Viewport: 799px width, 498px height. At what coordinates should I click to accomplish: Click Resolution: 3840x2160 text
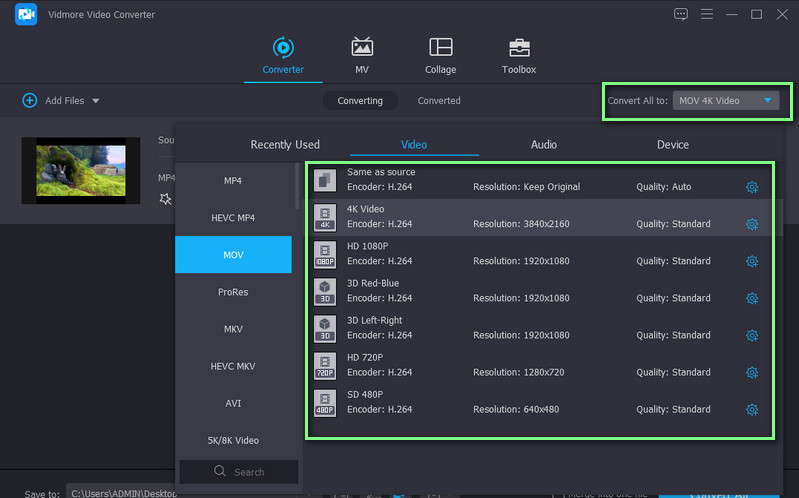point(521,224)
